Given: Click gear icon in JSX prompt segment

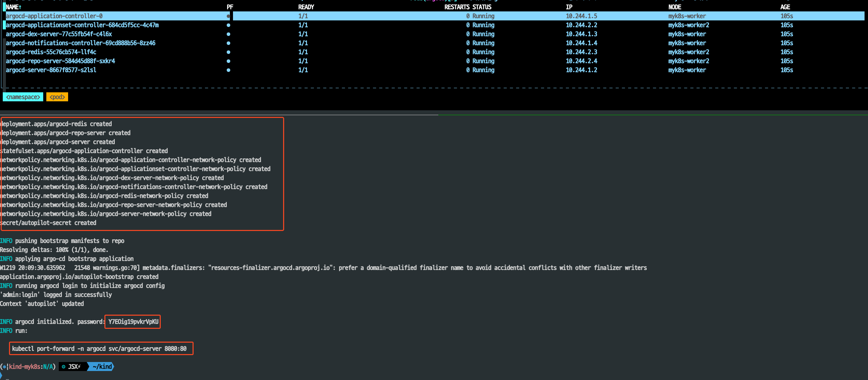Looking at the screenshot, I should pos(64,367).
